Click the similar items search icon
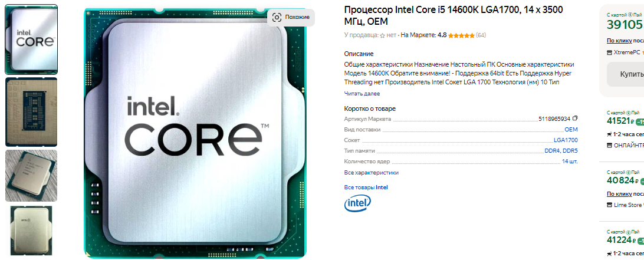Image resolution: width=644 pixels, height=260 pixels. pos(277,17)
